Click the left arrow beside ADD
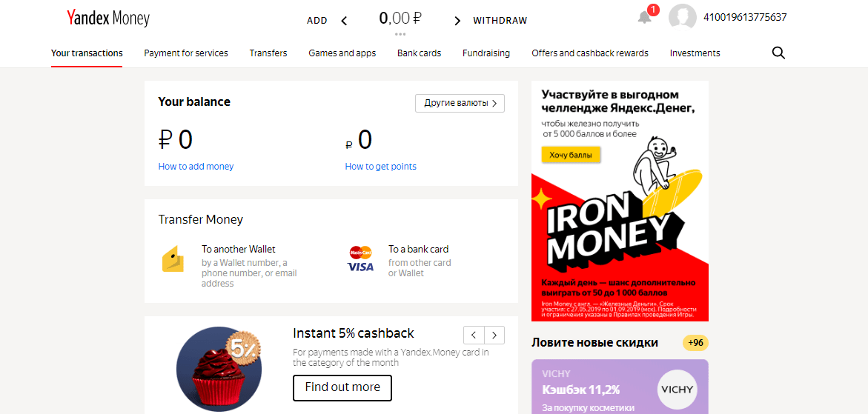The width and height of the screenshot is (868, 414). (x=345, y=21)
